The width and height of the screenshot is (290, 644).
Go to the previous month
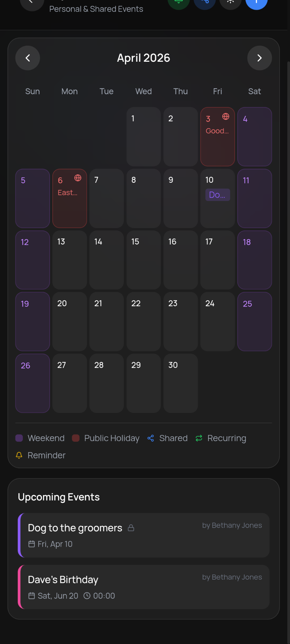pyautogui.click(x=28, y=58)
